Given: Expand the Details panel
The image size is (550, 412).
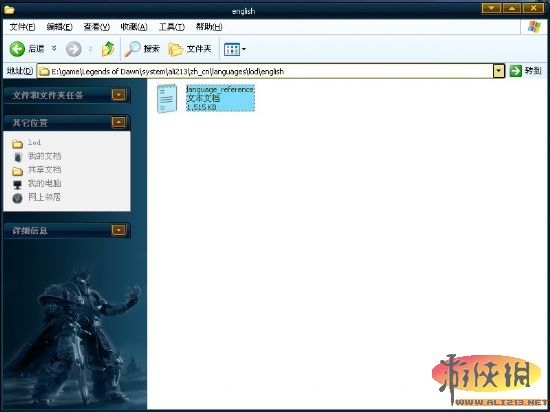Looking at the screenshot, I should click(119, 230).
